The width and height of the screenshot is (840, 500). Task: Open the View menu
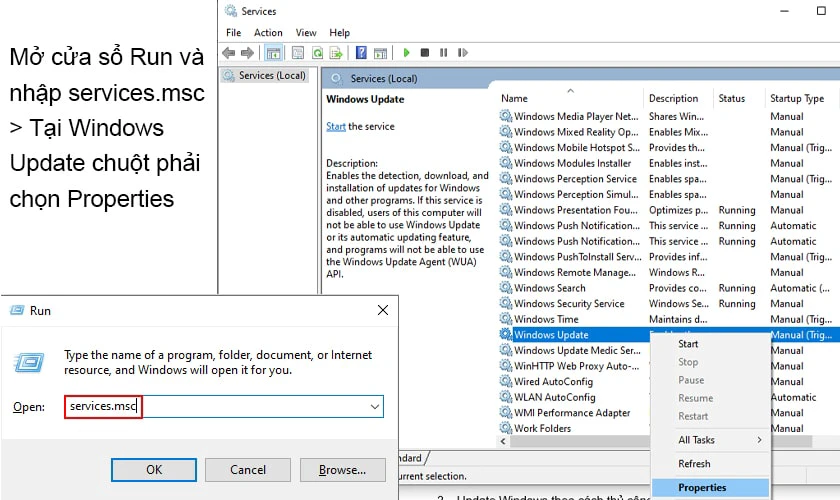(306, 33)
